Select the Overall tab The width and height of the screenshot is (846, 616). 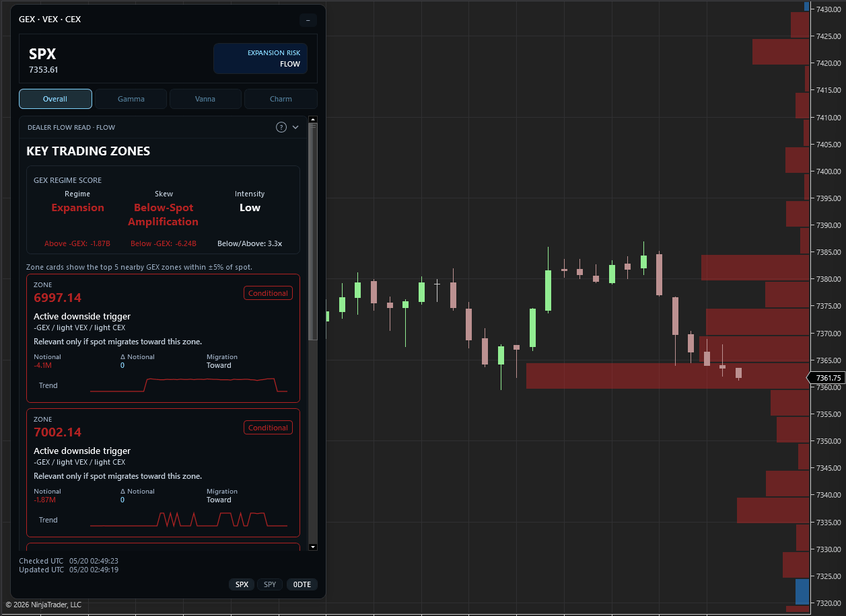tap(55, 99)
